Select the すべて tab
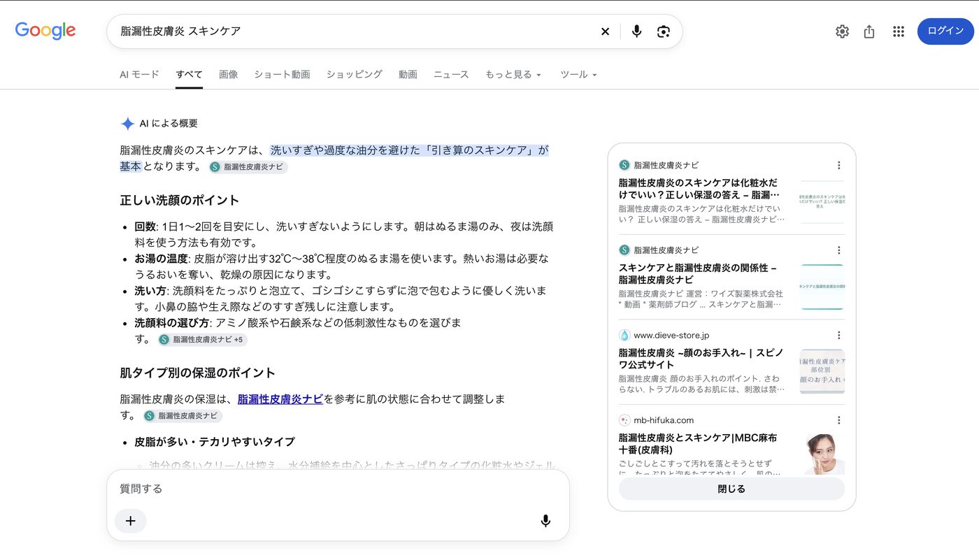 coord(189,75)
